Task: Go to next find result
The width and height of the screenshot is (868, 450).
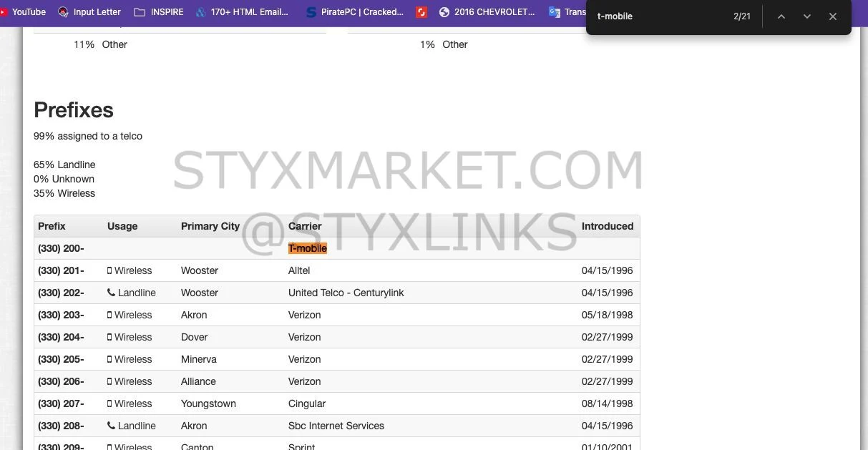Action: pos(807,16)
